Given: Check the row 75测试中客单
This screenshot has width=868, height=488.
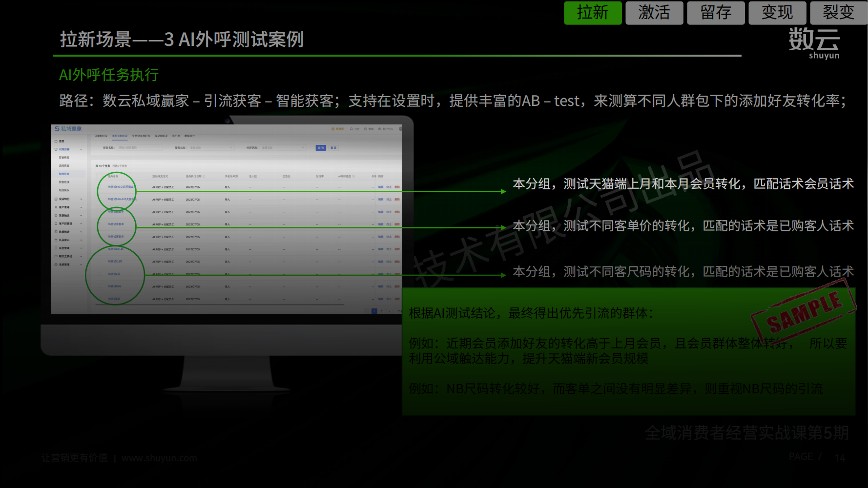Looking at the screenshot, I should (99, 224).
